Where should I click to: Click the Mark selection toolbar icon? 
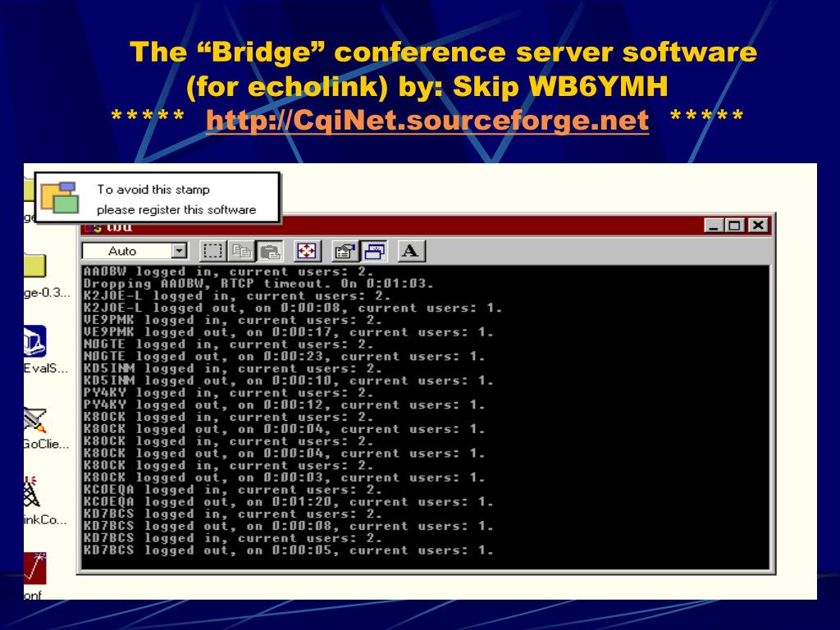(212, 251)
